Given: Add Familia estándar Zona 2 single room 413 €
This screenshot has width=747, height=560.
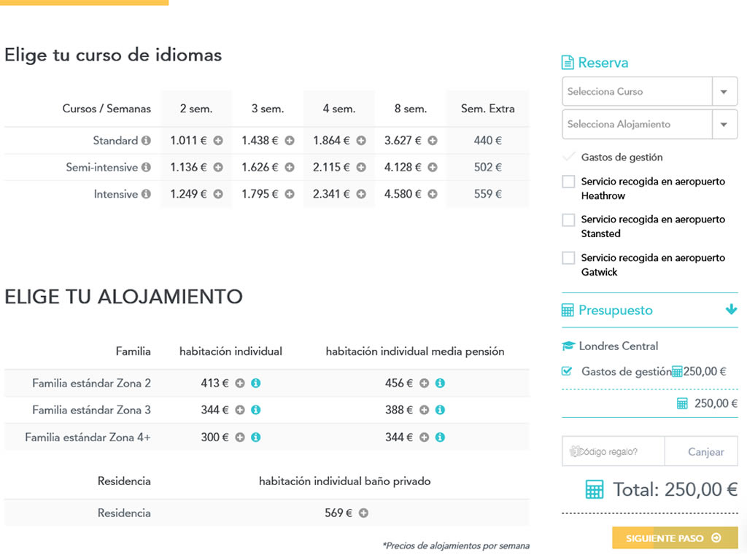Looking at the screenshot, I should (240, 384).
